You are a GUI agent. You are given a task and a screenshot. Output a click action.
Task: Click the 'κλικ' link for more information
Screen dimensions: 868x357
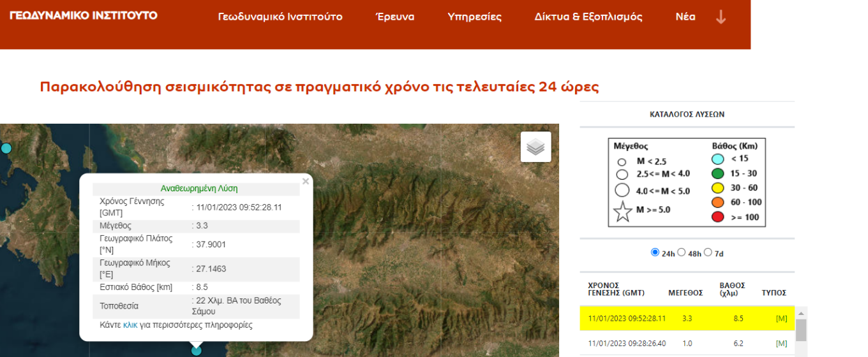130,325
